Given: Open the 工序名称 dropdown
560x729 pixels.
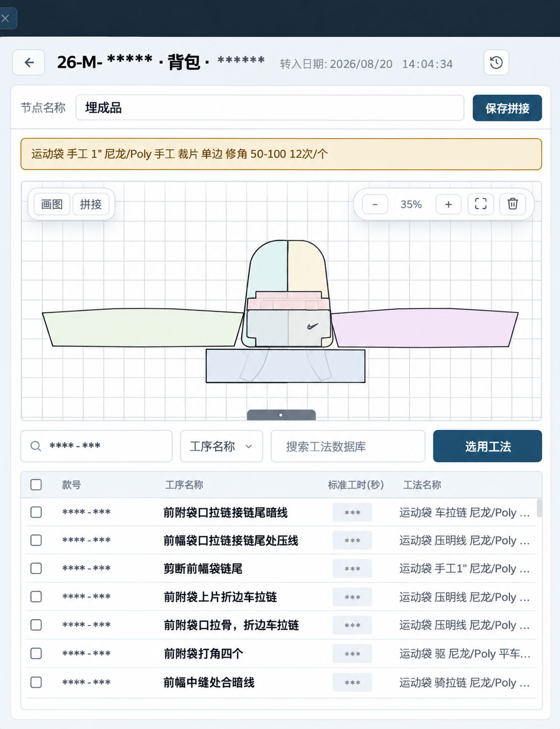Looking at the screenshot, I should pos(222,446).
